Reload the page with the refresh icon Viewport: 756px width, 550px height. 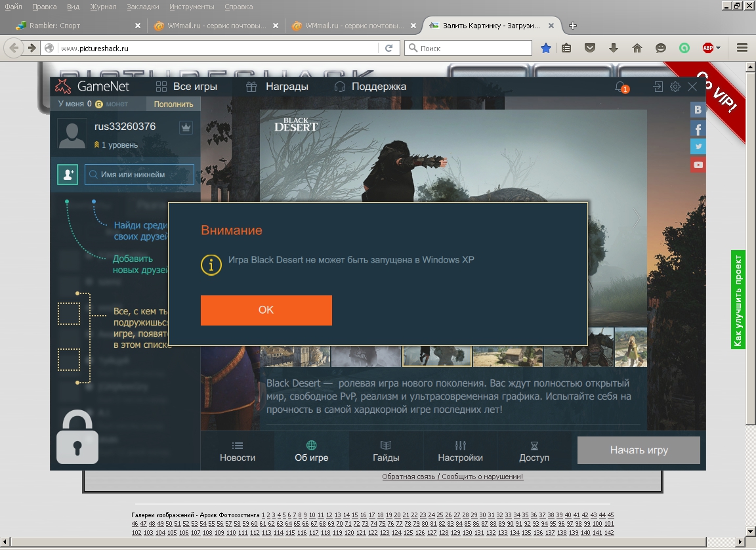(x=388, y=48)
